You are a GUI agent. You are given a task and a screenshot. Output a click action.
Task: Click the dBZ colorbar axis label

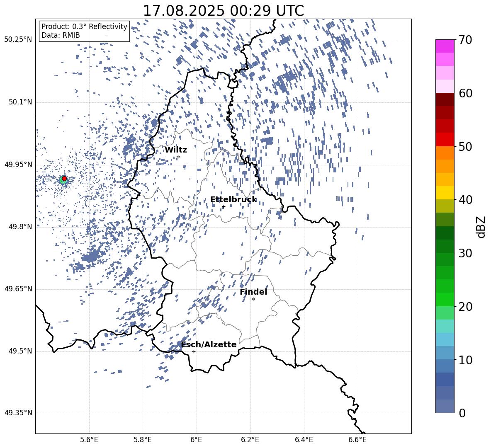coord(481,227)
